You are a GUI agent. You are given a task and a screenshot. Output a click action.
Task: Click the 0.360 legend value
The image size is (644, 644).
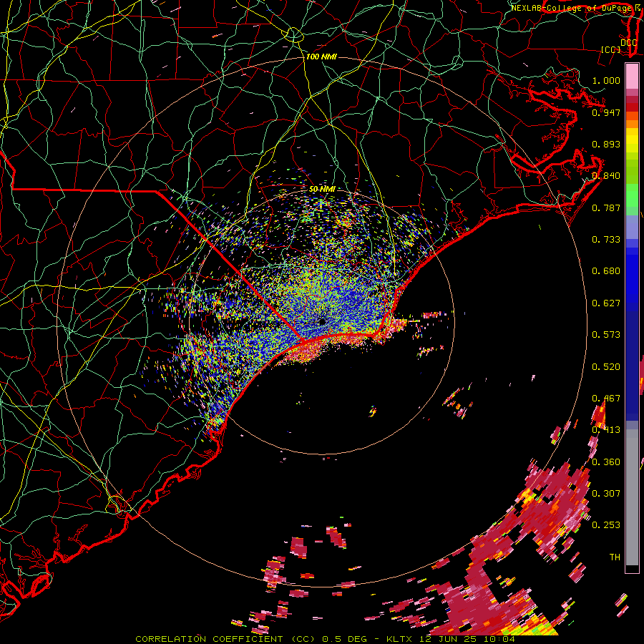[x=606, y=462]
